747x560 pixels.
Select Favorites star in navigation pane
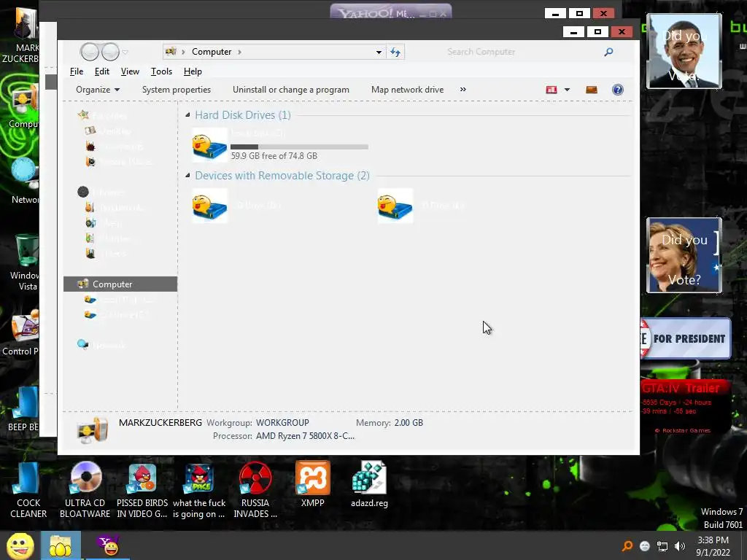click(x=83, y=114)
